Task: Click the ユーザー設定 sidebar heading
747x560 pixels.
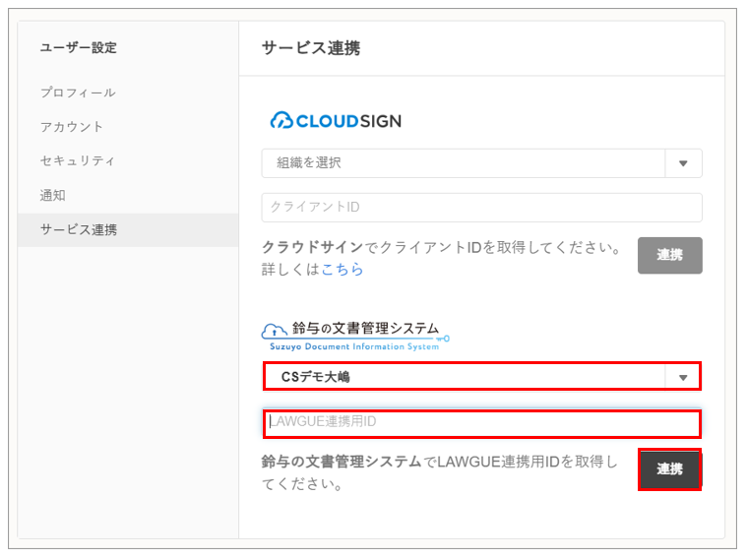Action: click(x=79, y=47)
